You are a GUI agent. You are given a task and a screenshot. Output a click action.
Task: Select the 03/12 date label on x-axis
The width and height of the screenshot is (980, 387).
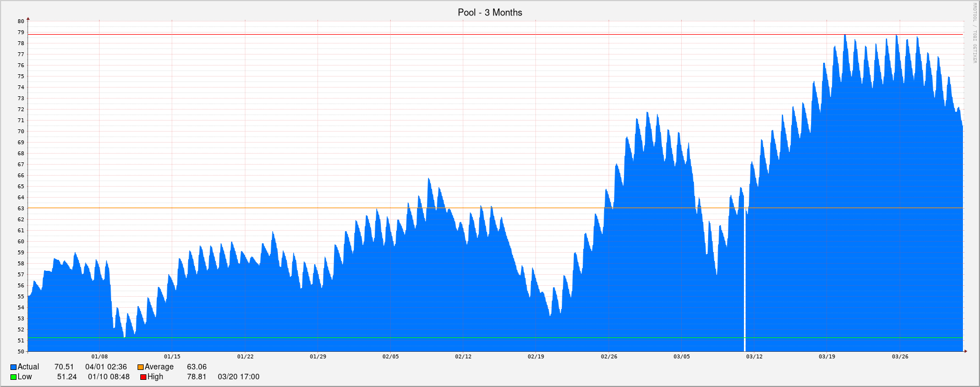(x=754, y=357)
